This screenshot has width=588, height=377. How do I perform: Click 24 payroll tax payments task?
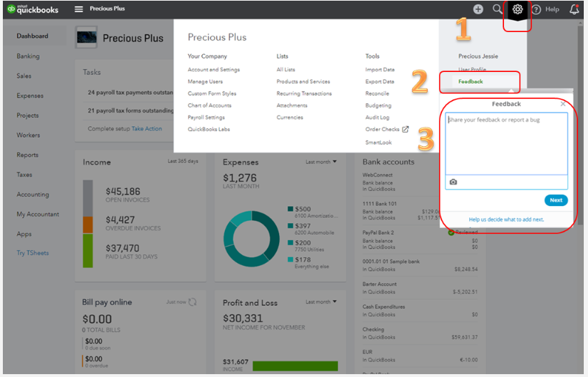pyautogui.click(x=130, y=93)
